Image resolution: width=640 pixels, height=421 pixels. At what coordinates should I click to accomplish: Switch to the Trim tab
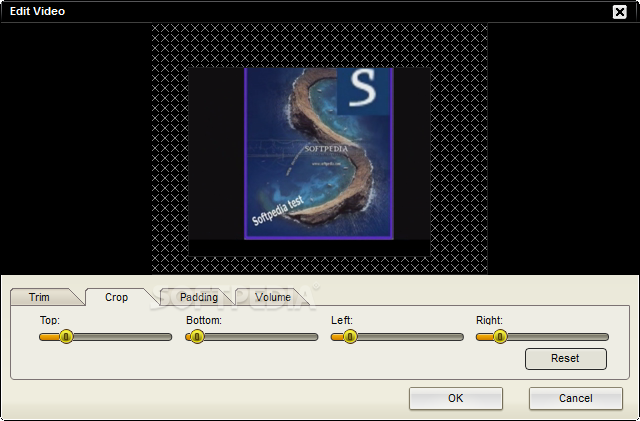(40, 297)
